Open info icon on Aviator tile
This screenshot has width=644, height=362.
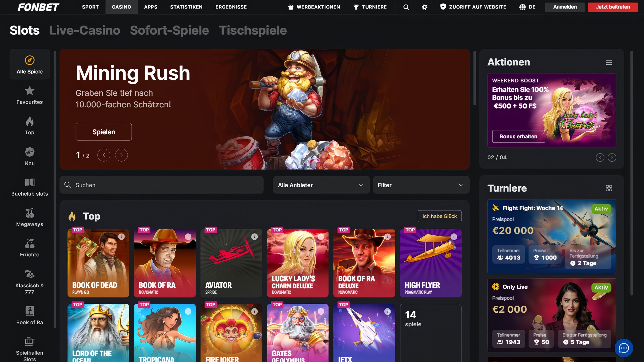click(x=254, y=237)
